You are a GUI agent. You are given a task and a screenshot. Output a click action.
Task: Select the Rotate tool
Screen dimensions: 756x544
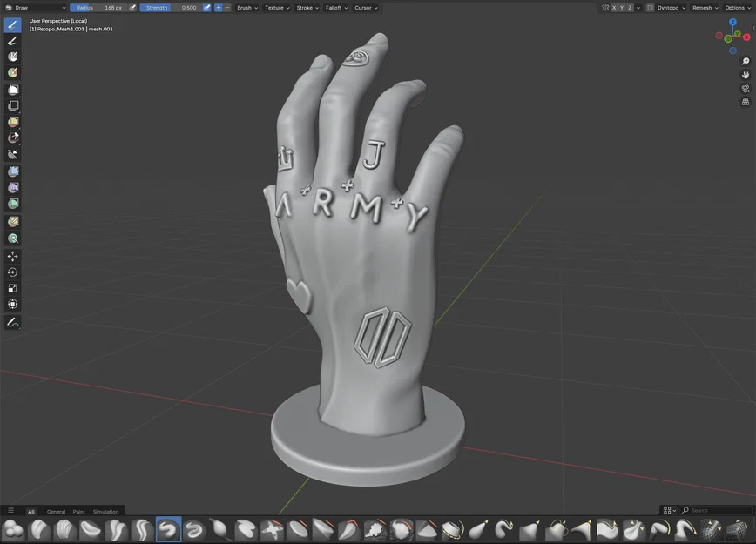click(x=13, y=272)
